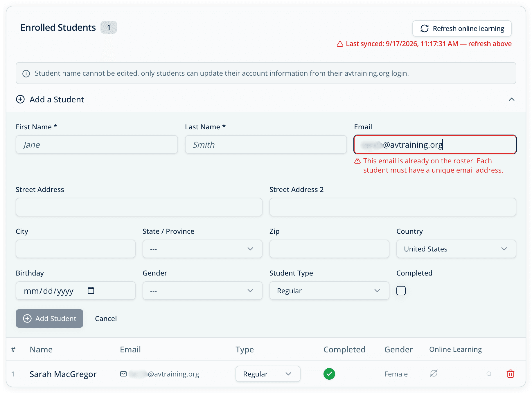The height and width of the screenshot is (393, 532).
Task: Click into the First Name field
Action: click(97, 144)
